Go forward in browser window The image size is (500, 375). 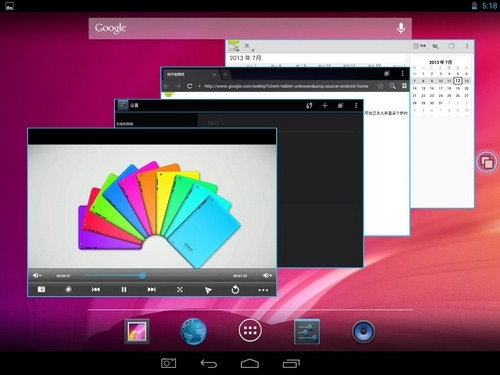click(178, 86)
